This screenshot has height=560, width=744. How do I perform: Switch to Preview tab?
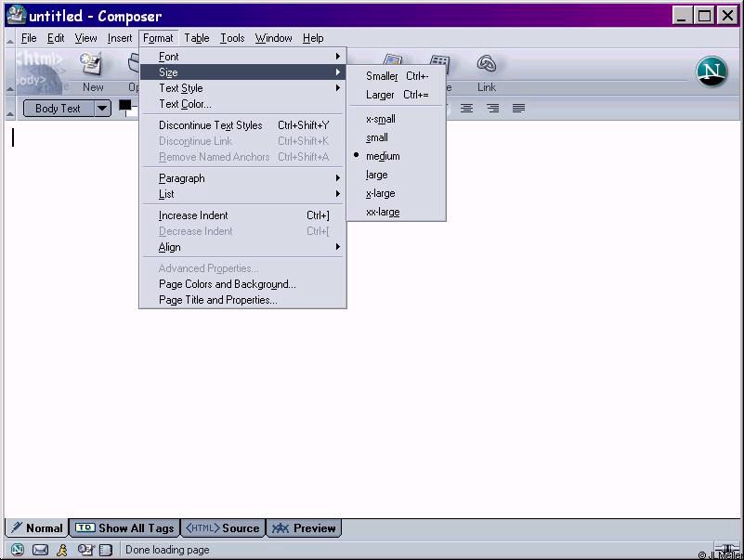304,527
